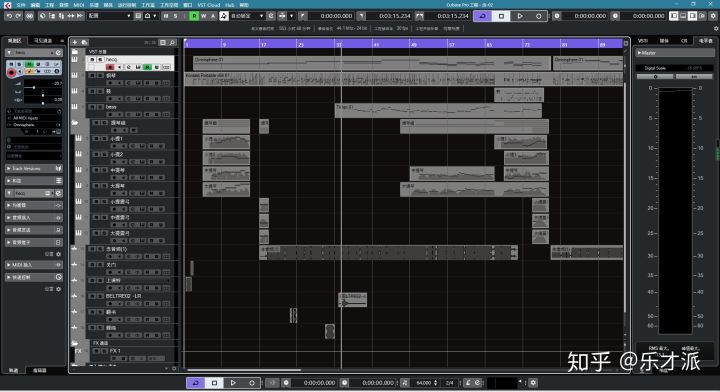Click the Add Track plus button
This screenshot has width=720, height=392.
(75, 42)
